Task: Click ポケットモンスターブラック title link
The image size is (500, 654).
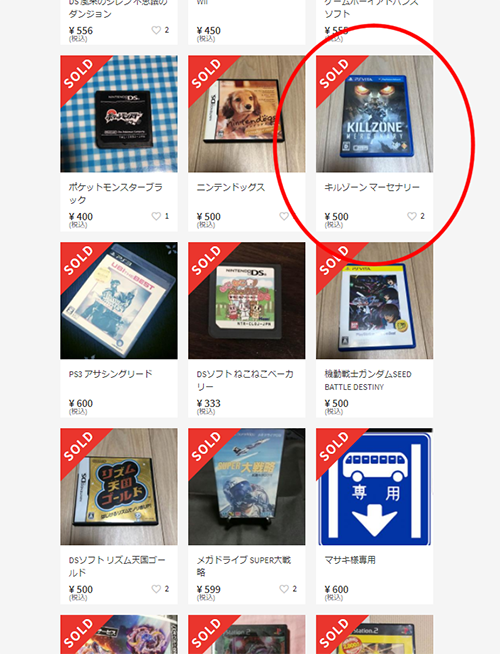Action: pyautogui.click(x=116, y=194)
